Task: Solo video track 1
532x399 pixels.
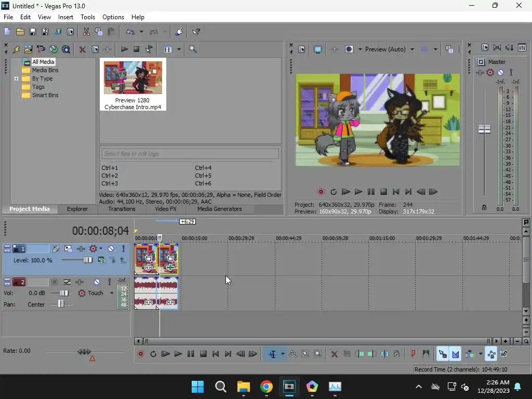Action: [x=124, y=249]
